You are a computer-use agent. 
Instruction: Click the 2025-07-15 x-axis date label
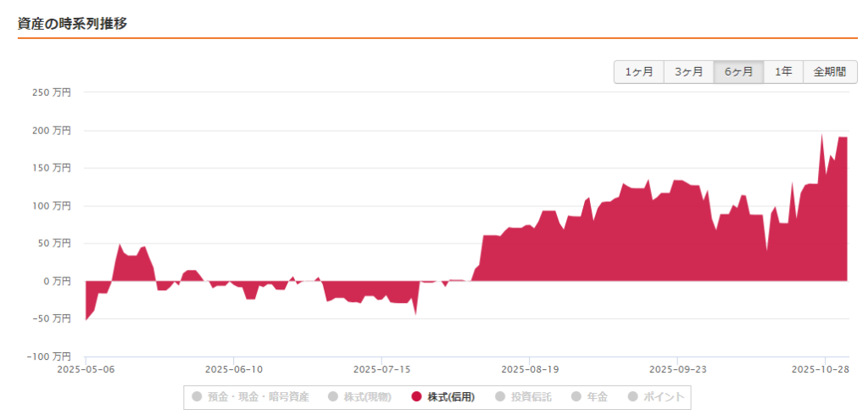click(381, 369)
